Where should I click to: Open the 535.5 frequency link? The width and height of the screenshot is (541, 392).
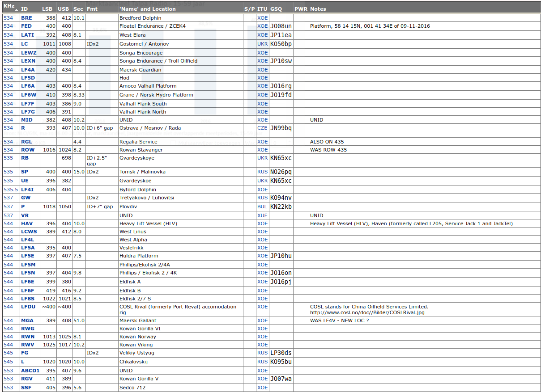click(x=10, y=190)
